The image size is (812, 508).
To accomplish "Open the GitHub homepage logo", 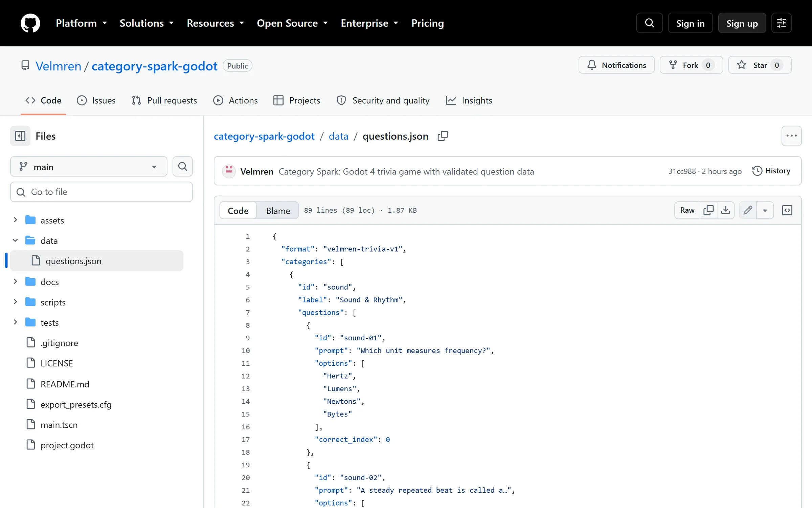I will [x=30, y=23].
